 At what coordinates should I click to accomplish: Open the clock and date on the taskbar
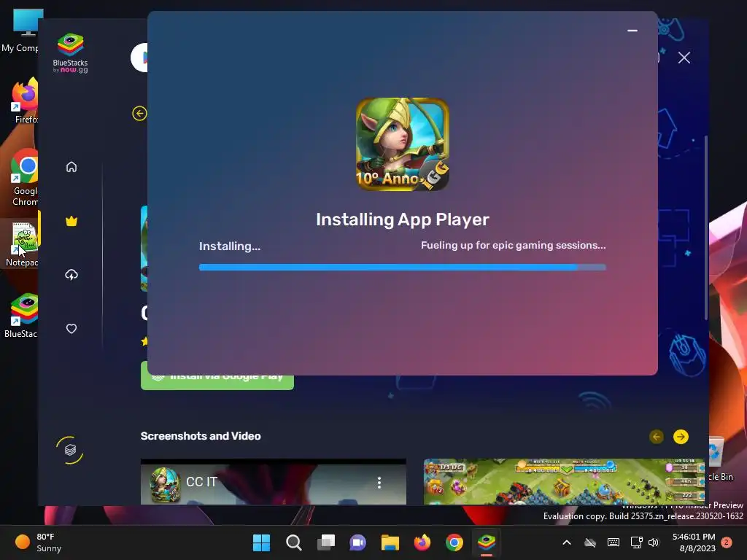point(694,542)
